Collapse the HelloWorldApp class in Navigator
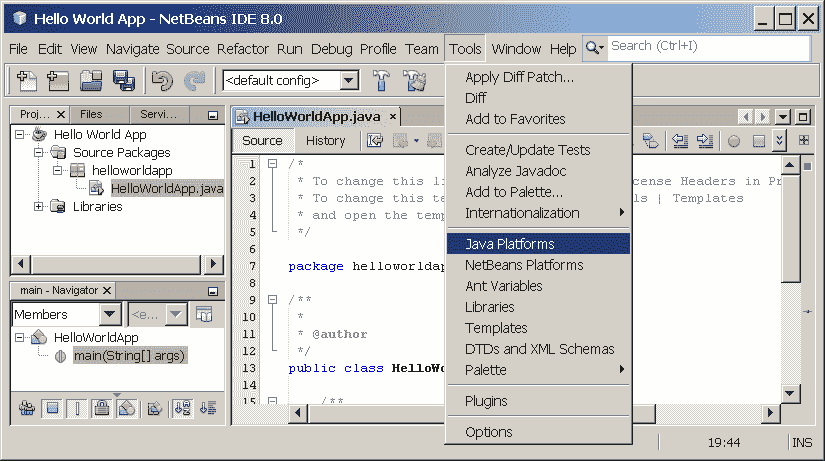This screenshot has height=461, width=825. (20, 337)
